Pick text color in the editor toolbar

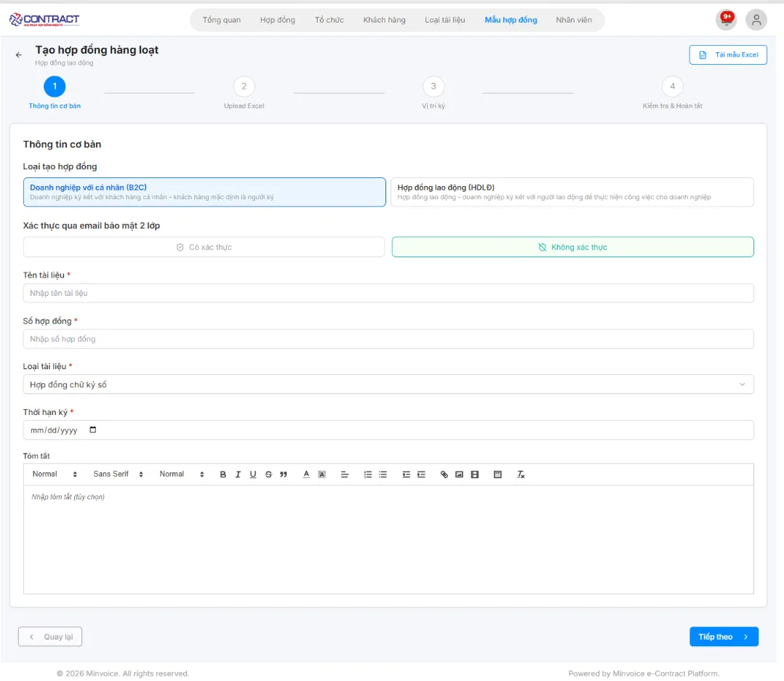pyautogui.click(x=306, y=475)
